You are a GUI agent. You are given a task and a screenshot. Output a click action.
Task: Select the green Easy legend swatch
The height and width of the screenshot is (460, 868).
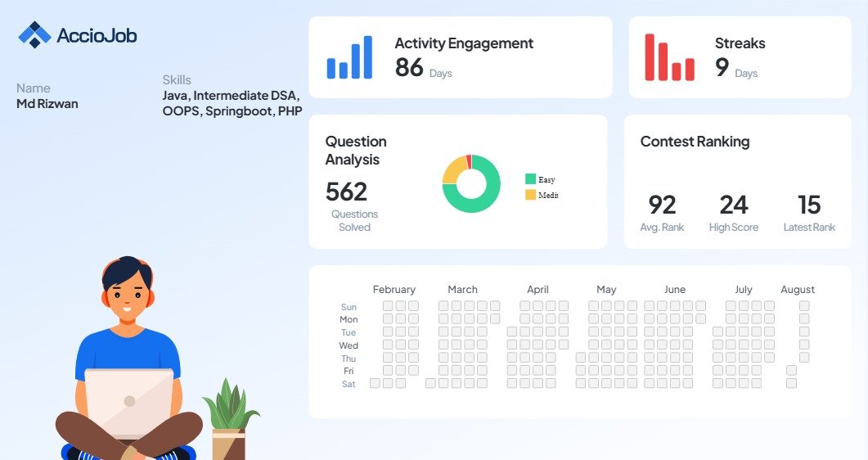coord(530,178)
